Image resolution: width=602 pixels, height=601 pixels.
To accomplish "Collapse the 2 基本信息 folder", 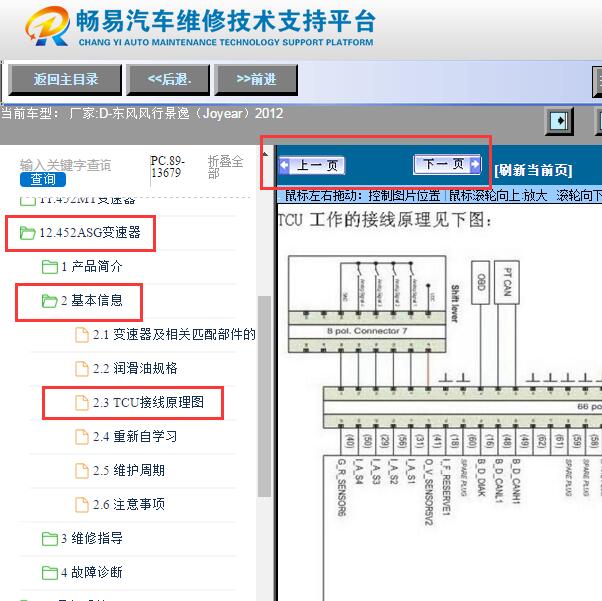I will point(91,300).
